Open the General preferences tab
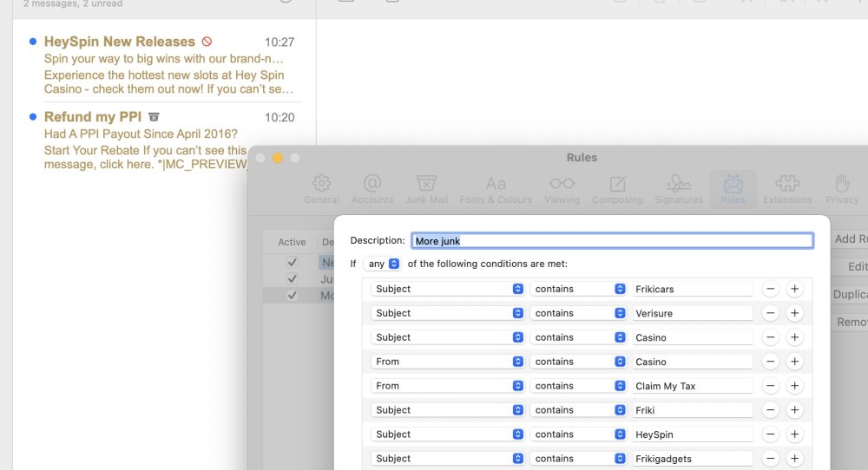The width and height of the screenshot is (868, 470). pos(321,189)
